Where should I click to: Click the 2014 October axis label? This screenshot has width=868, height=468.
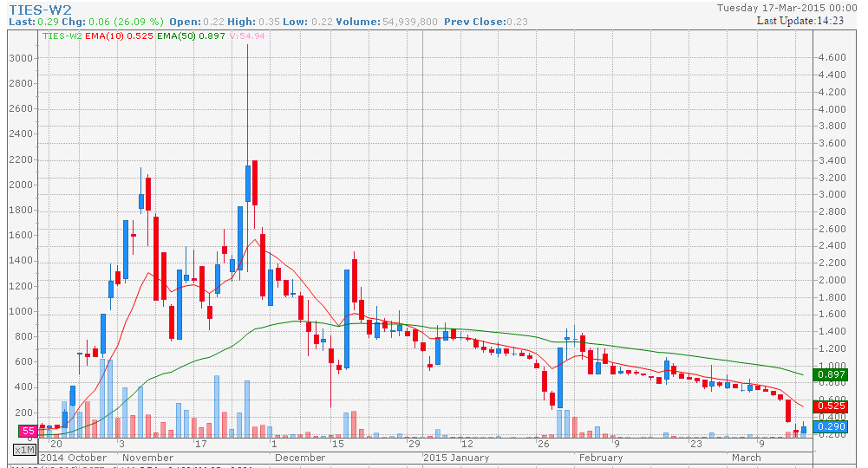click(x=73, y=458)
